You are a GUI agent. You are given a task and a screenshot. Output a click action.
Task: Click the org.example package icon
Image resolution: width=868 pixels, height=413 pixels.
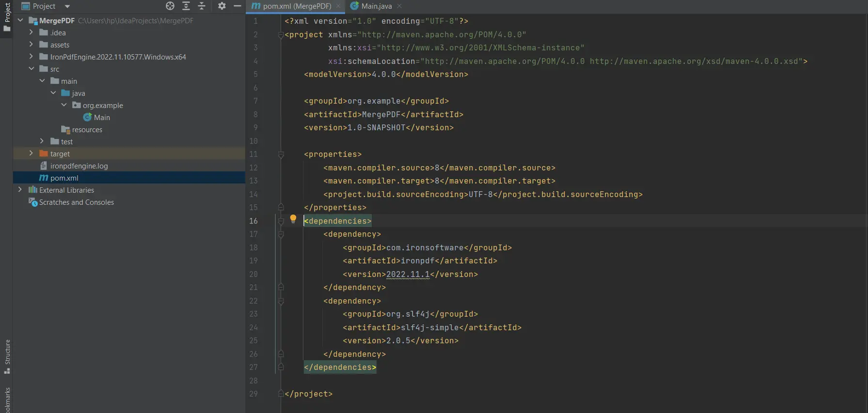pos(77,105)
